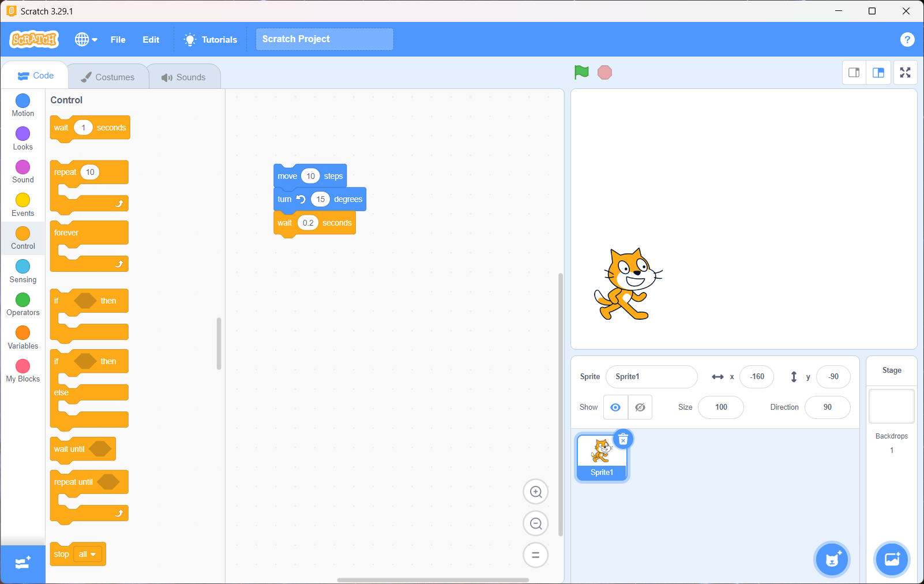This screenshot has height=584, width=924.
Task: Open the File menu
Action: coord(118,39)
